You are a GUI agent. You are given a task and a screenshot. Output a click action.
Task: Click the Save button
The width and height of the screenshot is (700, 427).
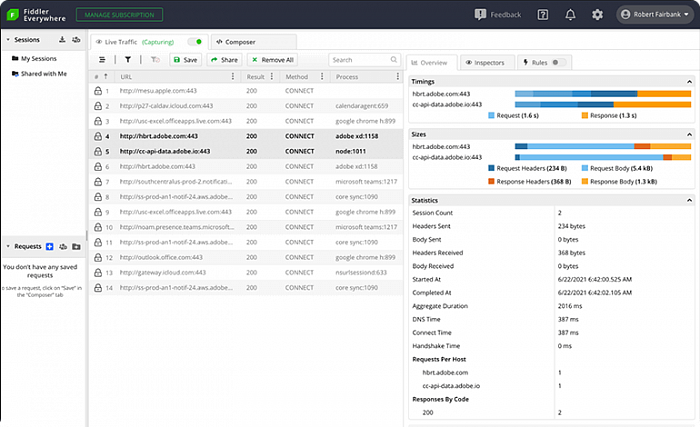(185, 60)
